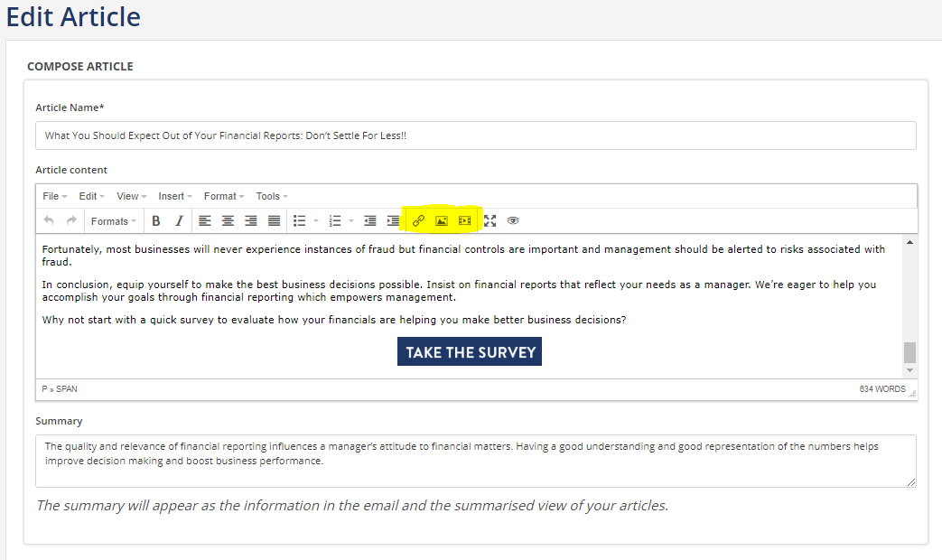This screenshot has height=560, width=942.
Task: Redo the last edit
Action: [71, 220]
